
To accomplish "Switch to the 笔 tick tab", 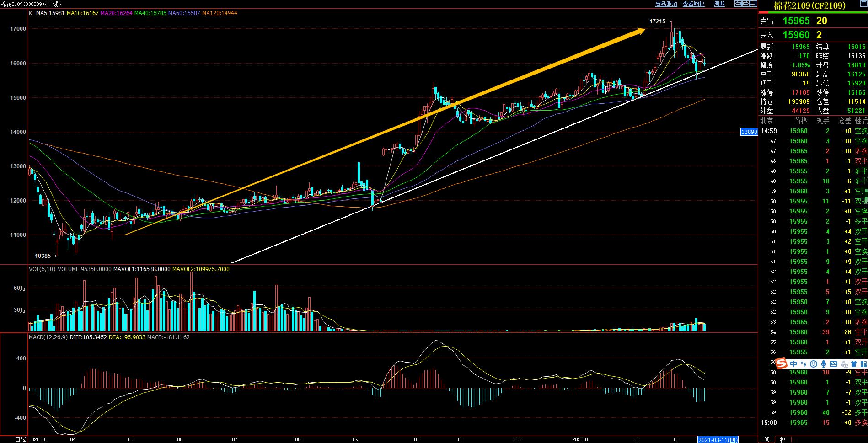I will click(x=766, y=439).
